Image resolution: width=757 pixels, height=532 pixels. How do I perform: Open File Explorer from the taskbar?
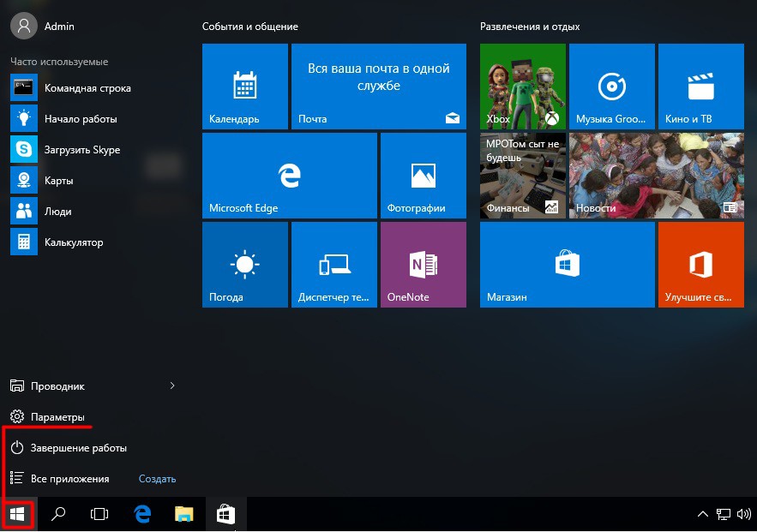point(184,514)
